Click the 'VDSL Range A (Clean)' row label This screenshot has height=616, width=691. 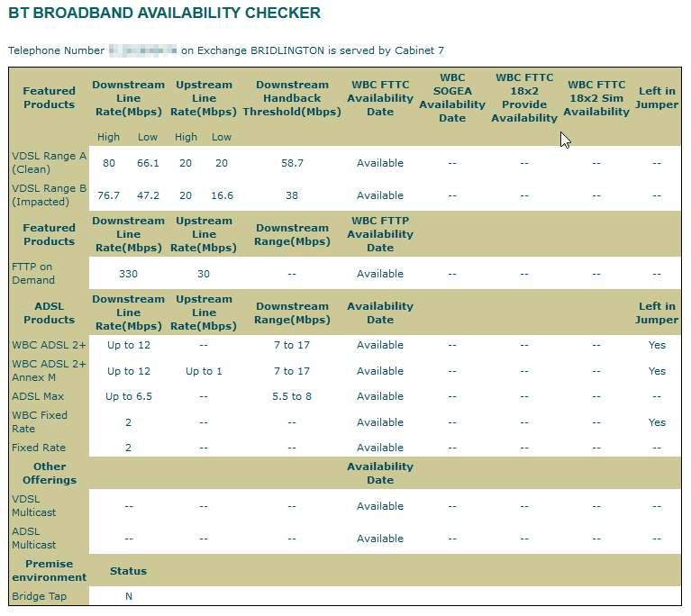(49, 163)
